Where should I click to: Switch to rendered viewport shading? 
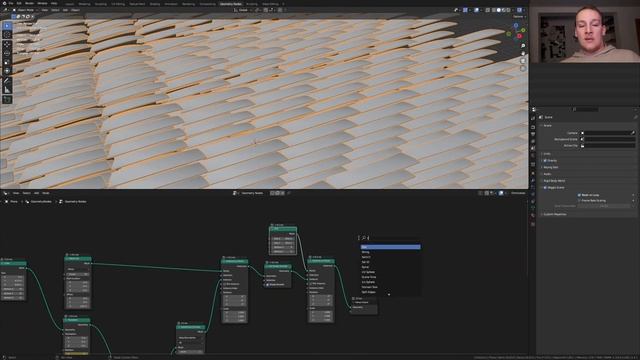[x=509, y=10]
